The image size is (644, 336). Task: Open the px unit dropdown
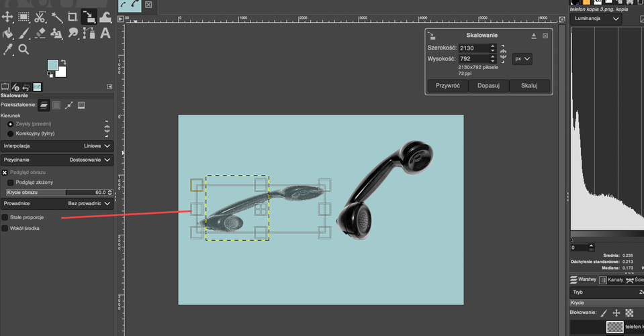click(522, 59)
